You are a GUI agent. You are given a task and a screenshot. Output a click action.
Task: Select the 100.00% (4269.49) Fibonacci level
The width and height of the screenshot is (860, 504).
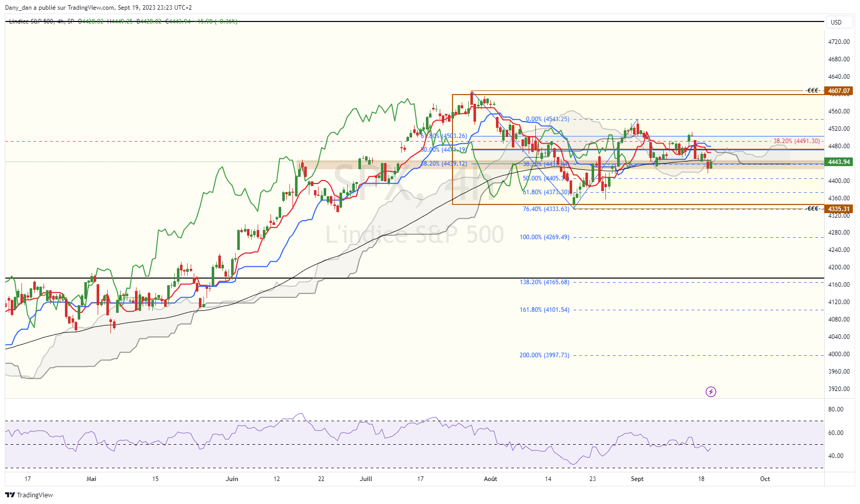pos(545,237)
